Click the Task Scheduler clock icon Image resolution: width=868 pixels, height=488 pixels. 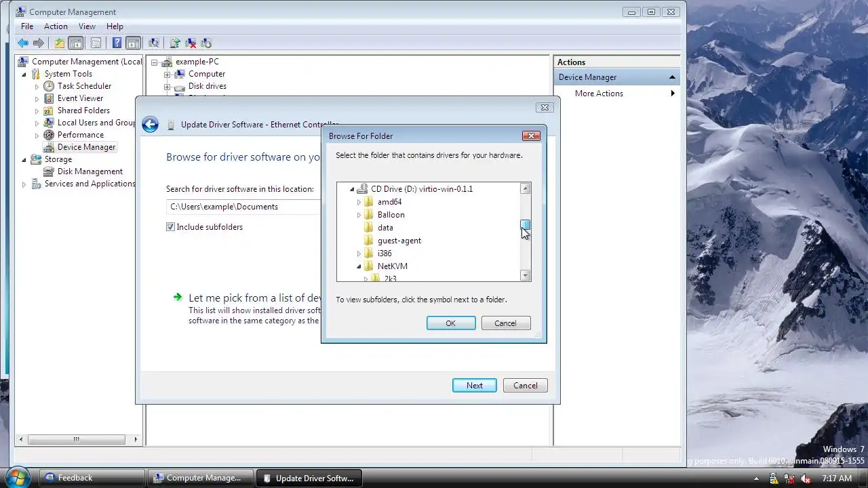[49, 86]
